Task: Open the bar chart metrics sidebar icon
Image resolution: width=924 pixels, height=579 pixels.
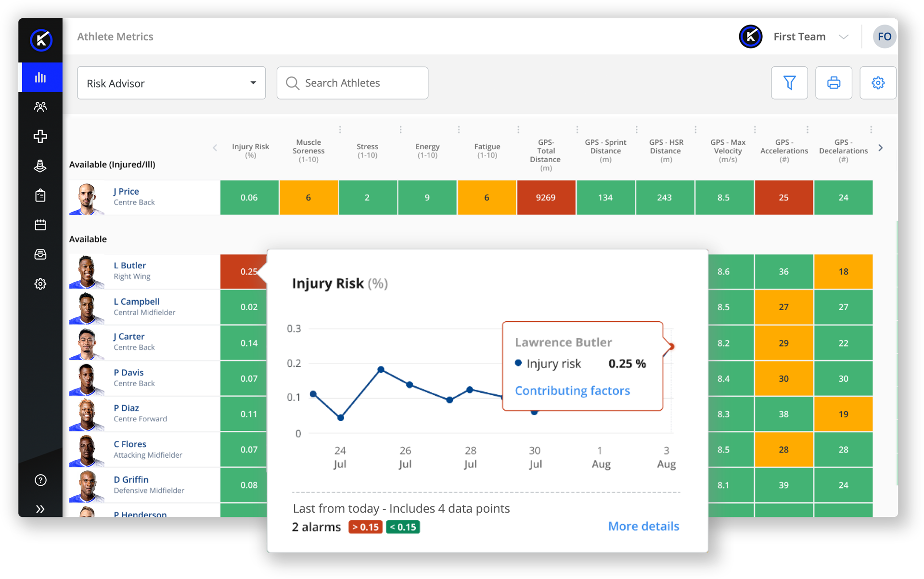Action: click(40, 77)
